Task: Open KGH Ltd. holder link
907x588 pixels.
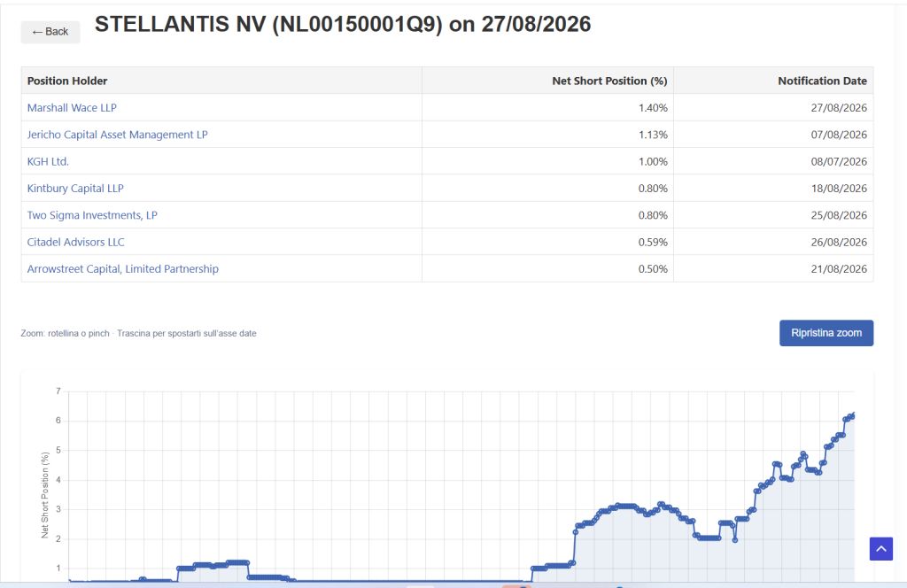Action: pyautogui.click(x=48, y=161)
